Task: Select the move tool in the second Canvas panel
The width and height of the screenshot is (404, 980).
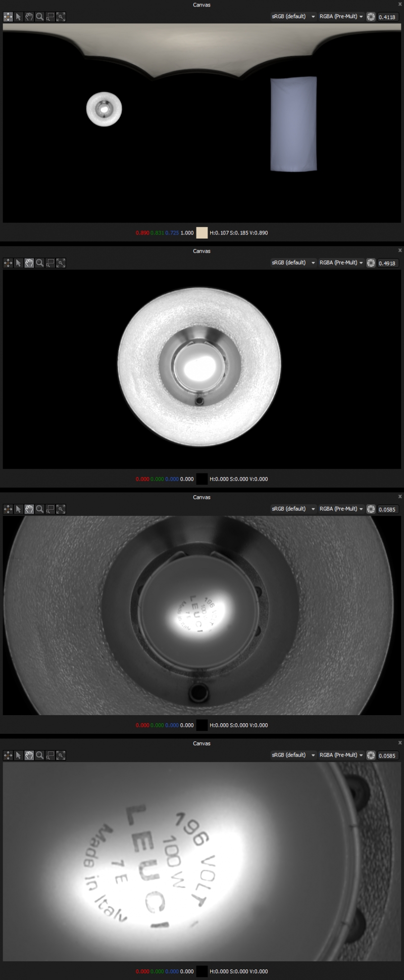Action: click(x=8, y=263)
